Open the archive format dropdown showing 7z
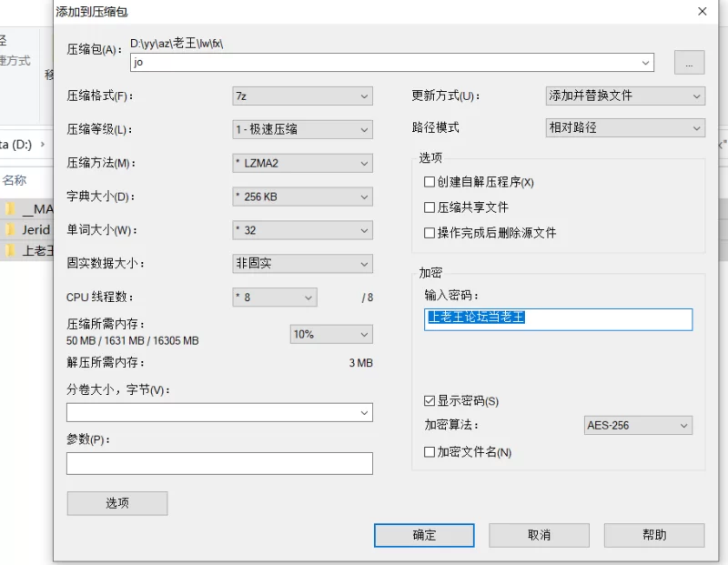Screen dimensions: 728x565 pyautogui.click(x=302, y=96)
